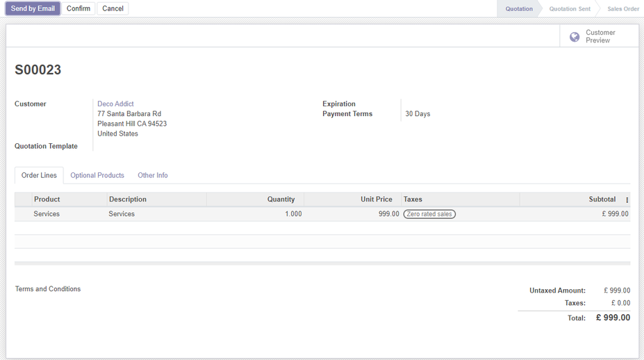644x360 pixels.
Task: Switch to the Optional Products tab
Action: point(97,175)
